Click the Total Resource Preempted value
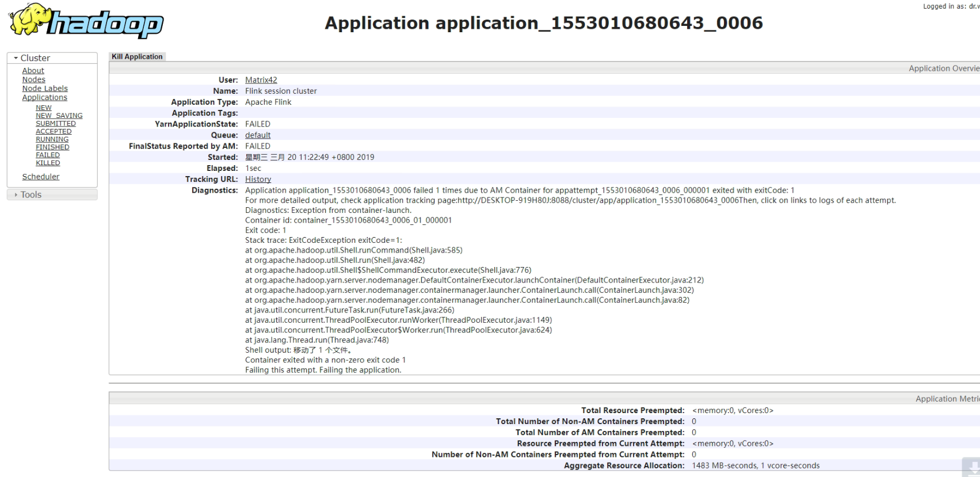Image resolution: width=980 pixels, height=477 pixels. click(x=733, y=411)
